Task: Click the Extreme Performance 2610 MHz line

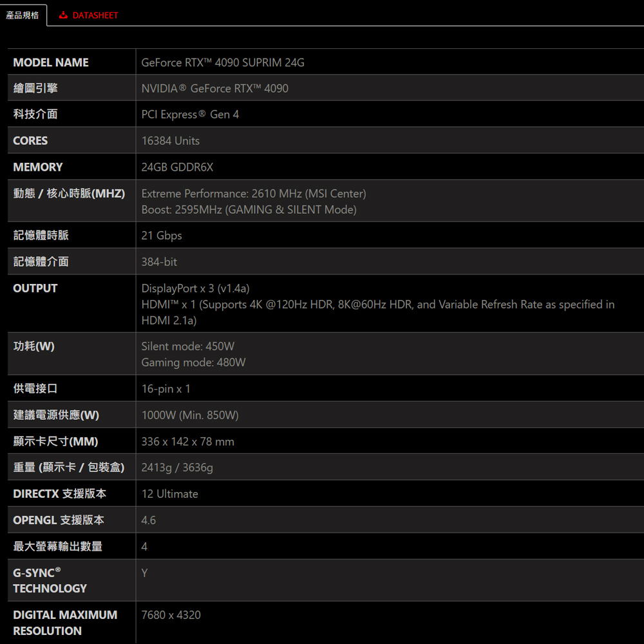Action: [254, 194]
